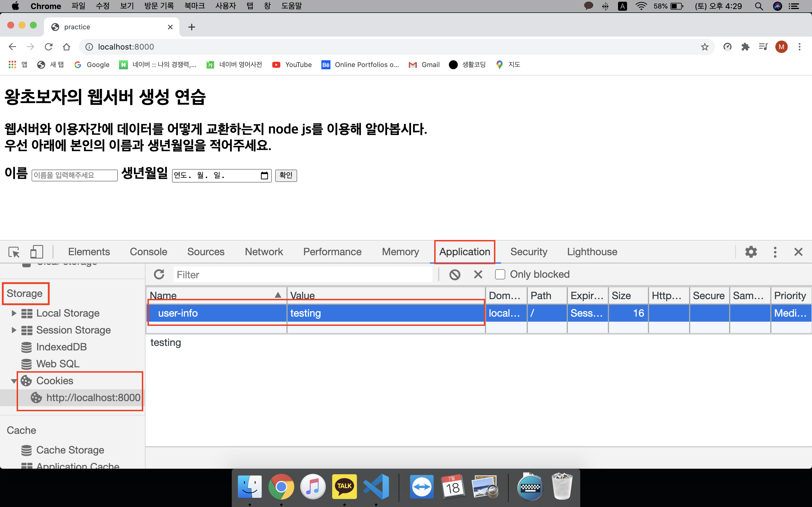The width and height of the screenshot is (812, 507).
Task: Expand the Session Storage tree
Action: pyautogui.click(x=14, y=330)
